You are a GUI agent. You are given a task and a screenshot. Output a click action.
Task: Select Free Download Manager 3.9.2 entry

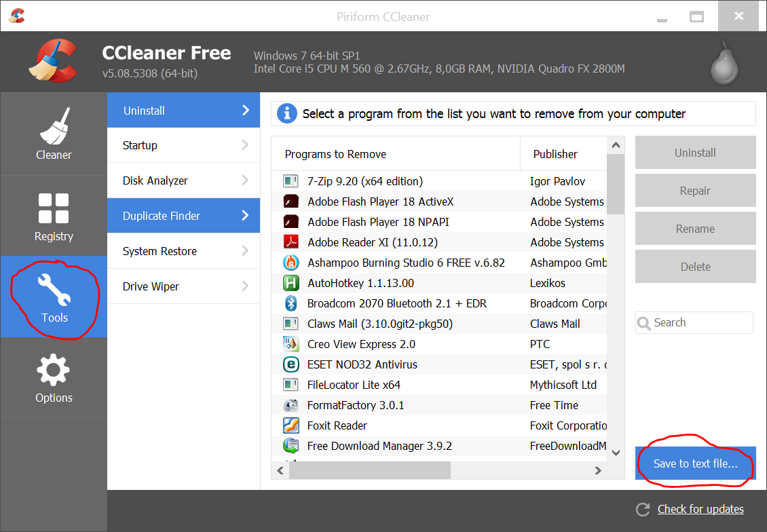pos(439,446)
